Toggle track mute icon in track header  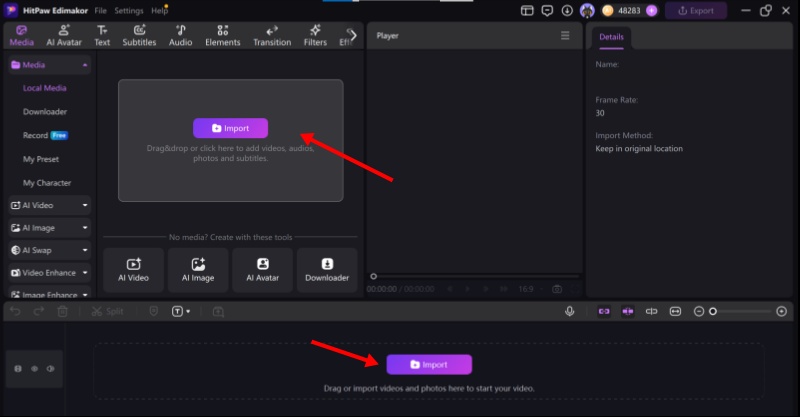[51, 369]
